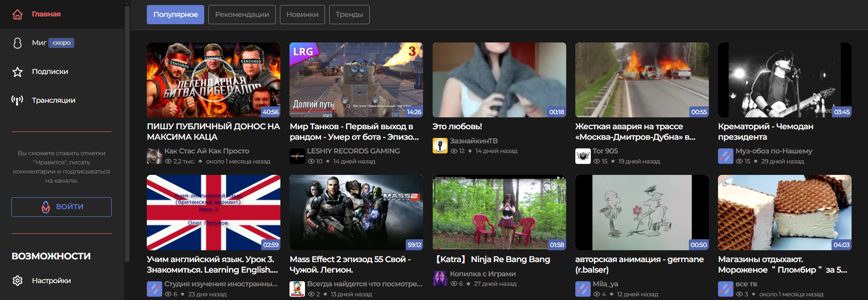This screenshot has width=868, height=300.
Task: Open Трансляции broadcast icon
Action: point(17,100)
